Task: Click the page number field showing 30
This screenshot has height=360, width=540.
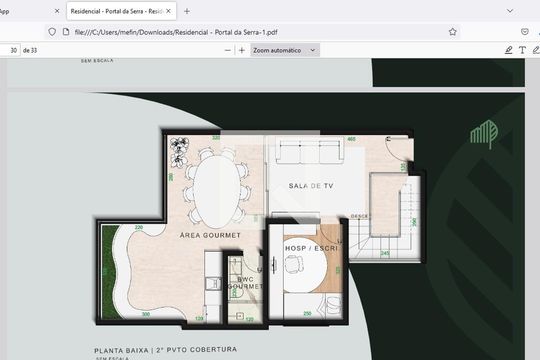Action: (x=10, y=50)
